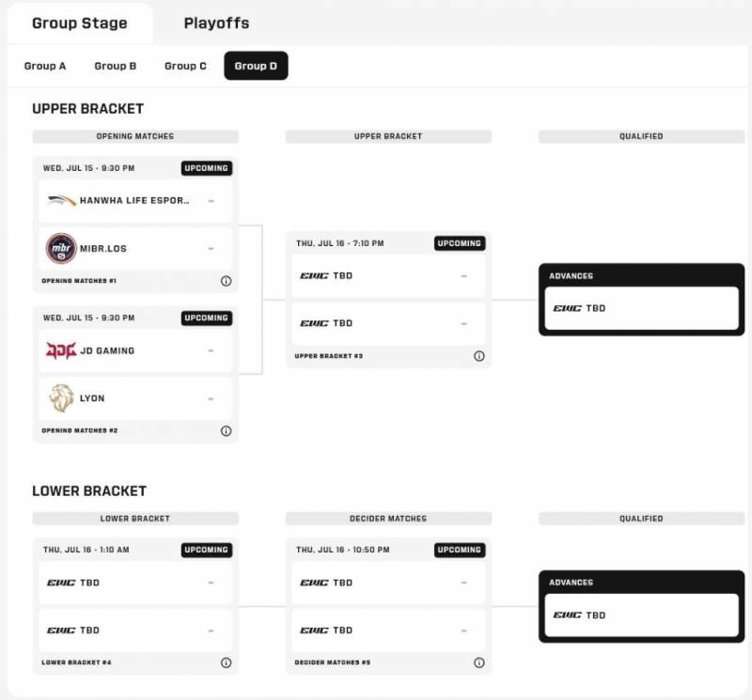Screen dimensions: 752x700
Task: Click lower bracket ADVANCES TBD card
Action: (641, 615)
